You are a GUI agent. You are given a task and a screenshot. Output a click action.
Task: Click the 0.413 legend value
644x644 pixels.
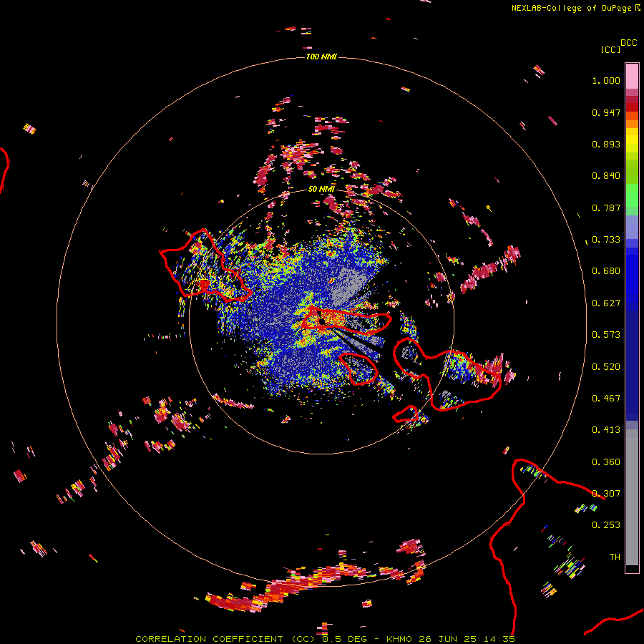[606, 430]
